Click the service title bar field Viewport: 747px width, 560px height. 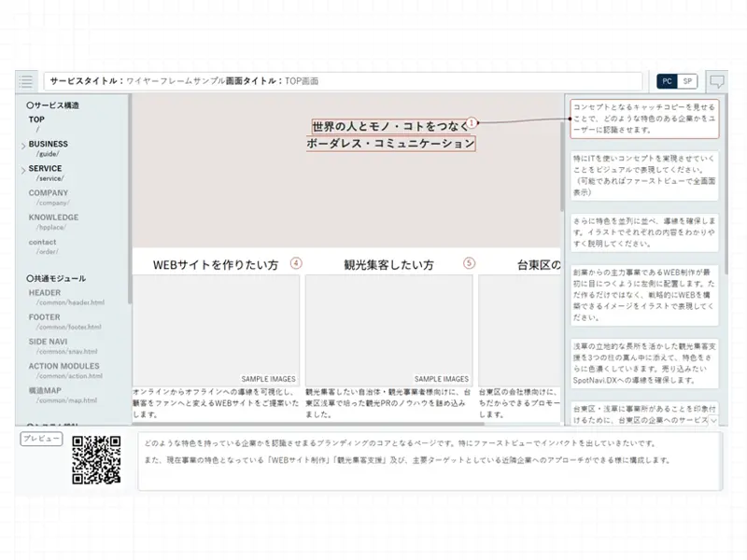coord(343,81)
